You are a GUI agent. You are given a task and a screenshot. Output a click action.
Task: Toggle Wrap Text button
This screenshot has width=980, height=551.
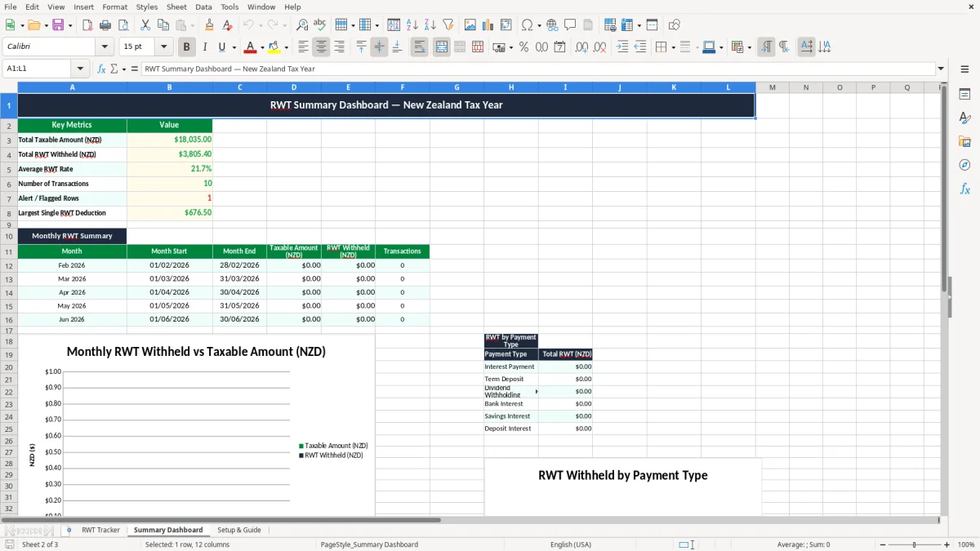419,47
